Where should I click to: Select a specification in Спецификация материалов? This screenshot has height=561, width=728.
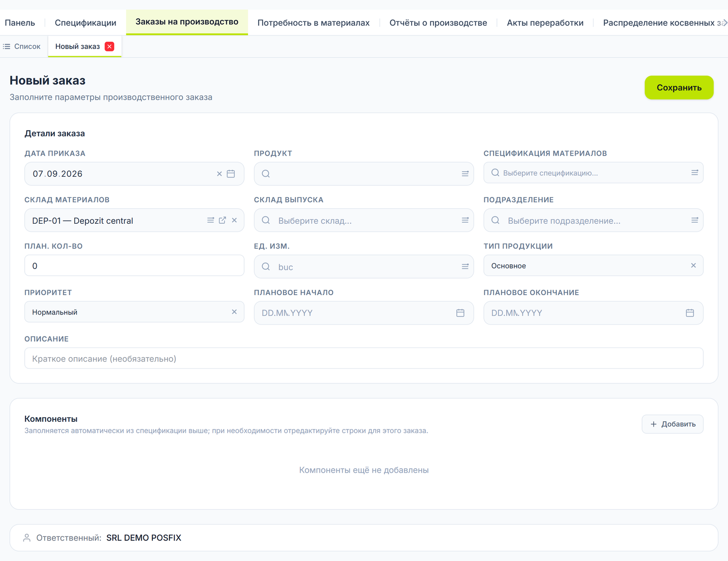[x=593, y=173]
